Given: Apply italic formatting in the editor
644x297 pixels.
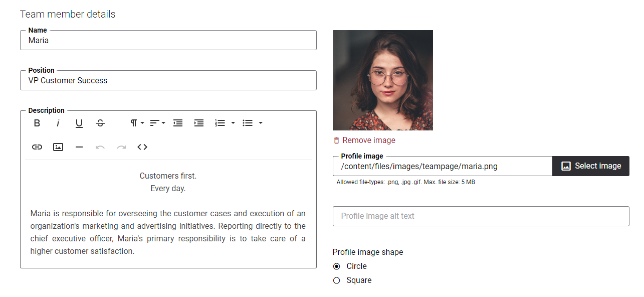Looking at the screenshot, I should click(x=58, y=123).
